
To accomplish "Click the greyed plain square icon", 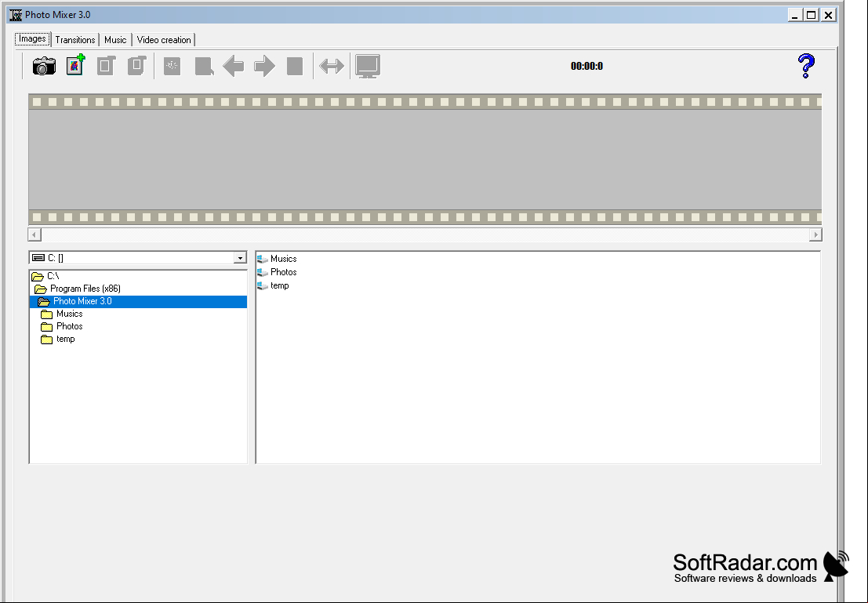I will [x=295, y=67].
